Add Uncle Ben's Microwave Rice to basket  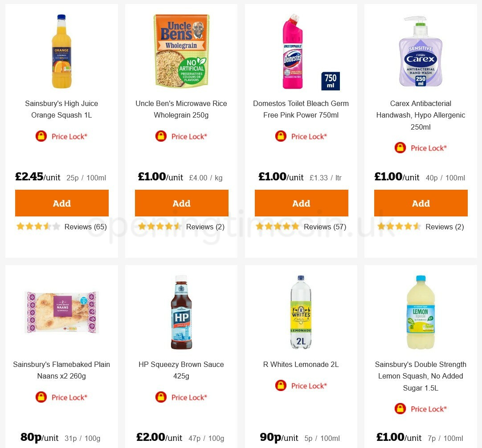[x=181, y=203]
